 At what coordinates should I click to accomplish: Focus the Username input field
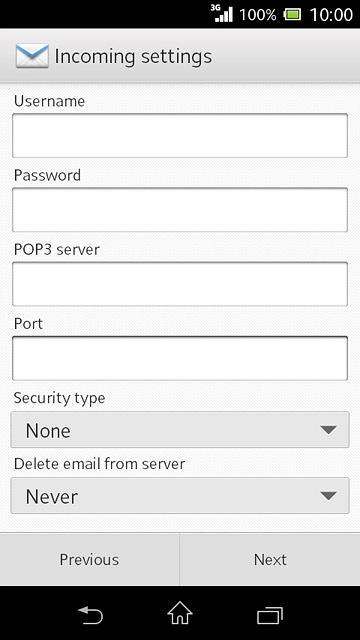180,136
